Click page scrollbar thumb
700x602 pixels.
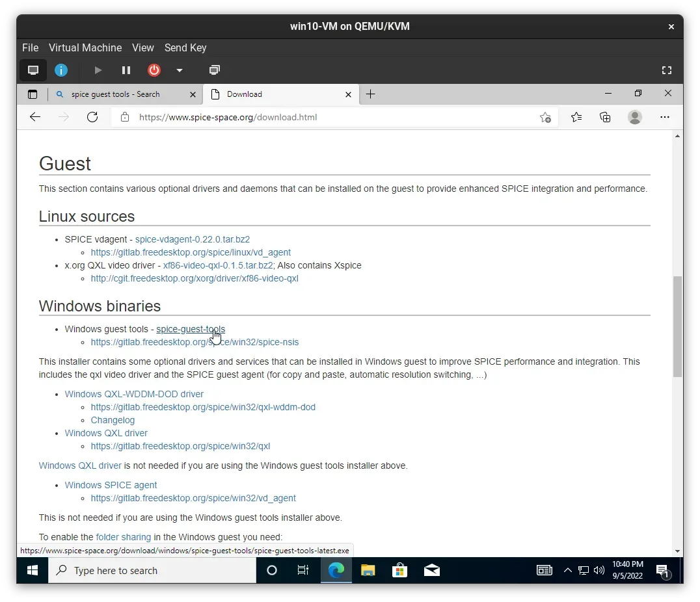(677, 326)
